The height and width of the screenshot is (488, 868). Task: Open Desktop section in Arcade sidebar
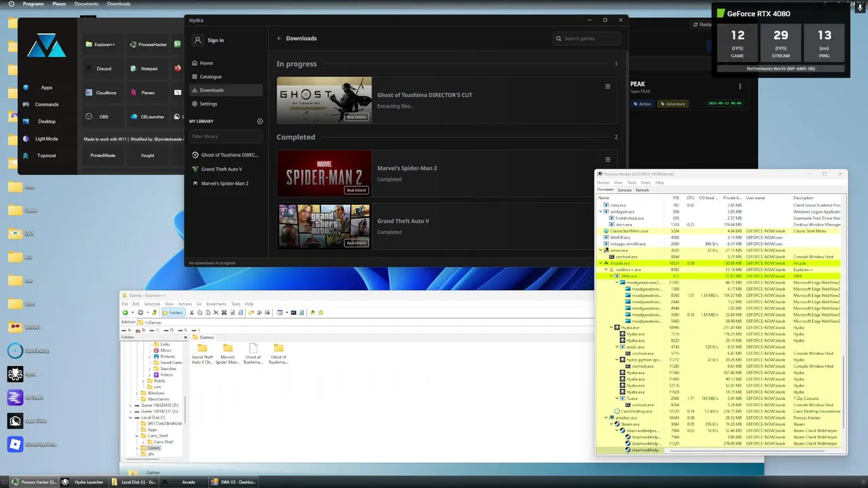coord(46,121)
